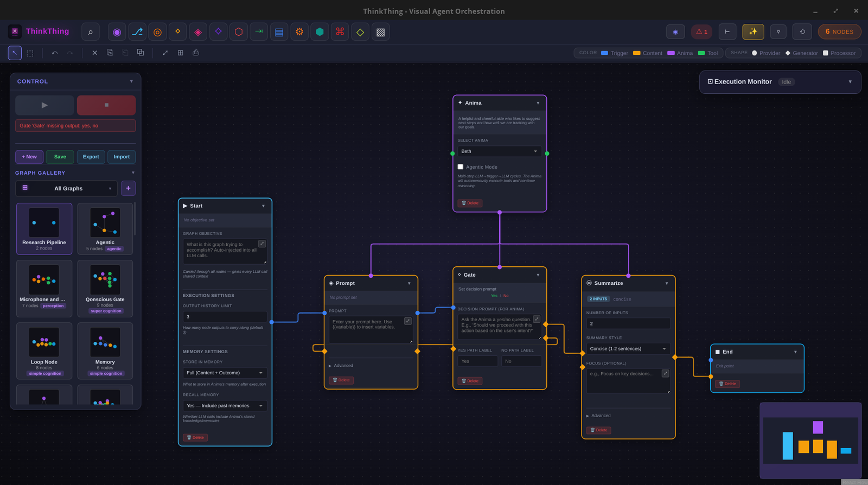Click the Save button
868x485 pixels.
click(60, 157)
